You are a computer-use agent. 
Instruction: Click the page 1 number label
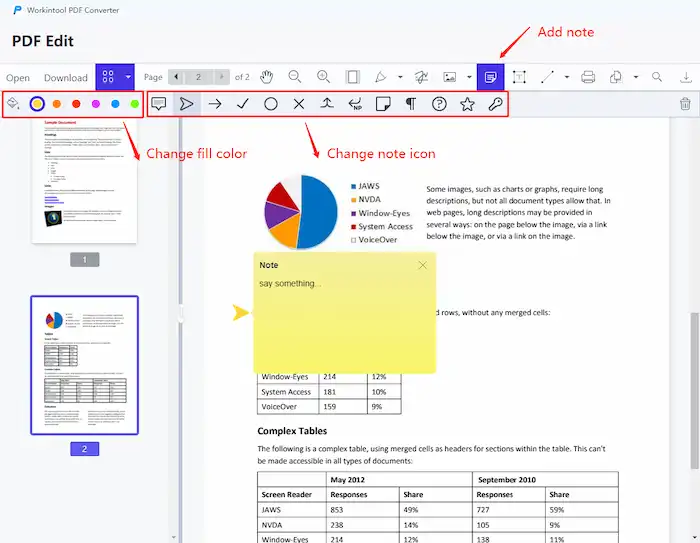click(x=85, y=259)
